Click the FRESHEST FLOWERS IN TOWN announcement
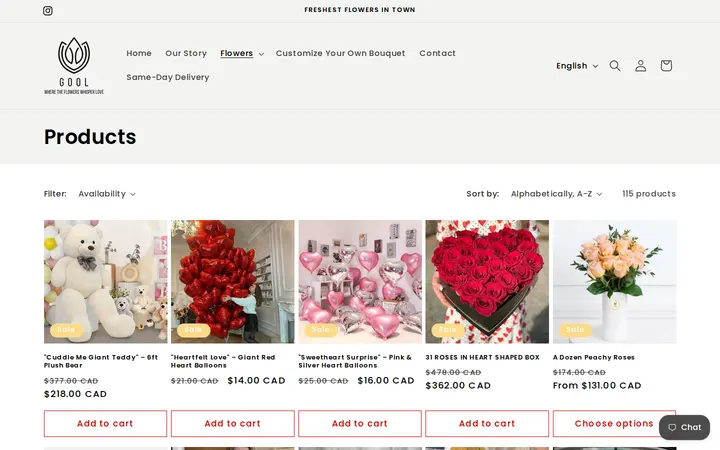 [x=360, y=10]
